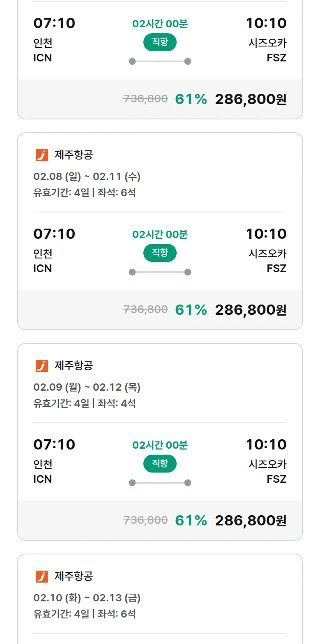Tap 직항 badge on the topmost flight card
The width and height of the screenshot is (320, 644).
point(160,42)
